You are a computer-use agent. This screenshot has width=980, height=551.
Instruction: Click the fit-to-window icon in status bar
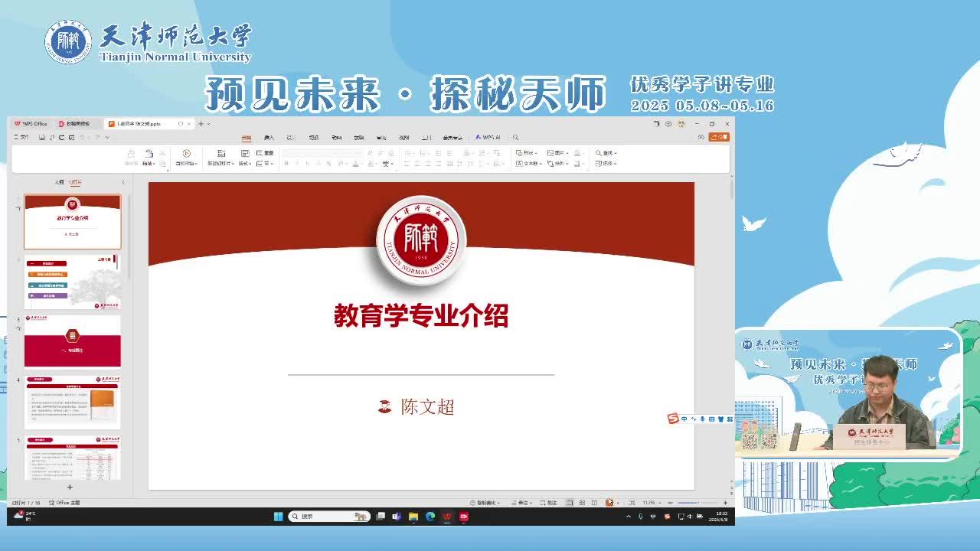632,503
